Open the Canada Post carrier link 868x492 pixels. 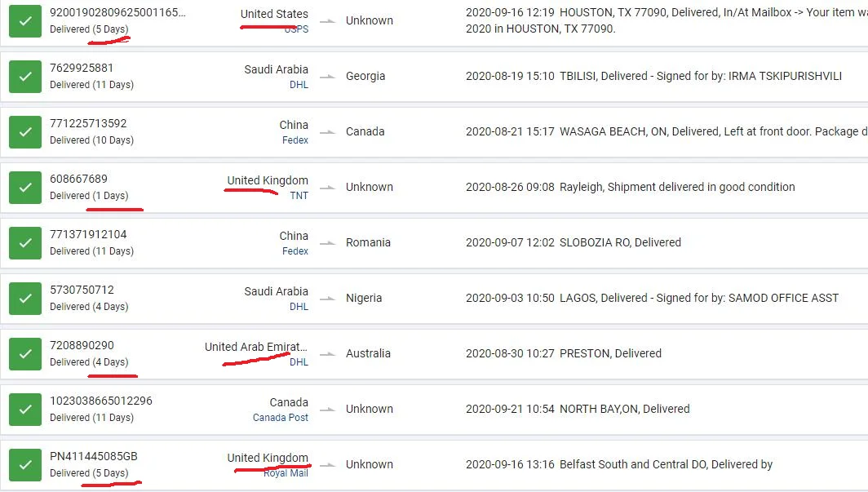pyautogui.click(x=281, y=417)
